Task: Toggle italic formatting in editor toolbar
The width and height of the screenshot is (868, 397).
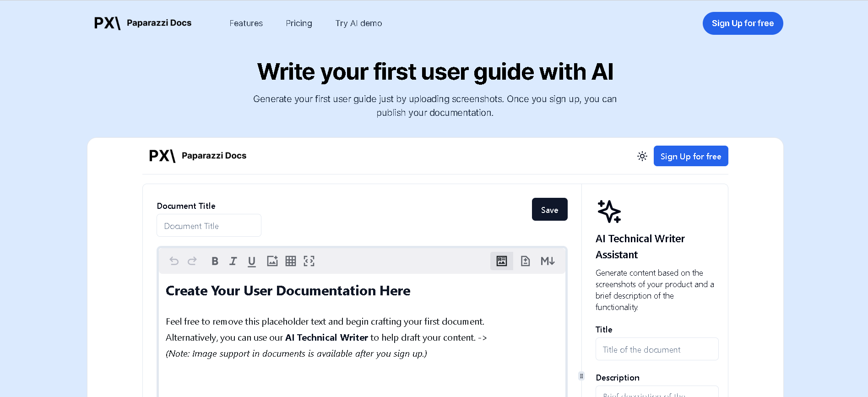Action: 233,261
